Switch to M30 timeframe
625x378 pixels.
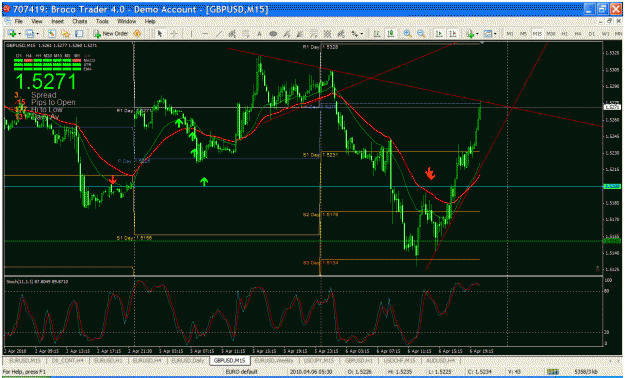pyautogui.click(x=551, y=34)
